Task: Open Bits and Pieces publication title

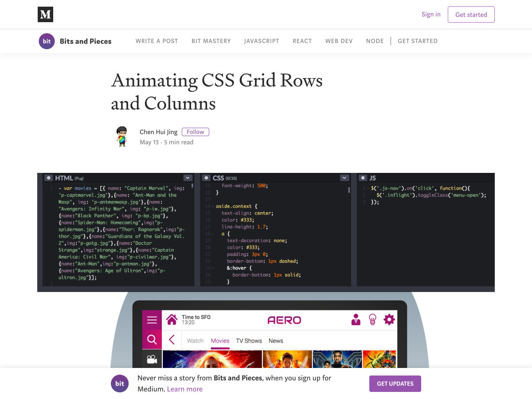Action: [86, 41]
